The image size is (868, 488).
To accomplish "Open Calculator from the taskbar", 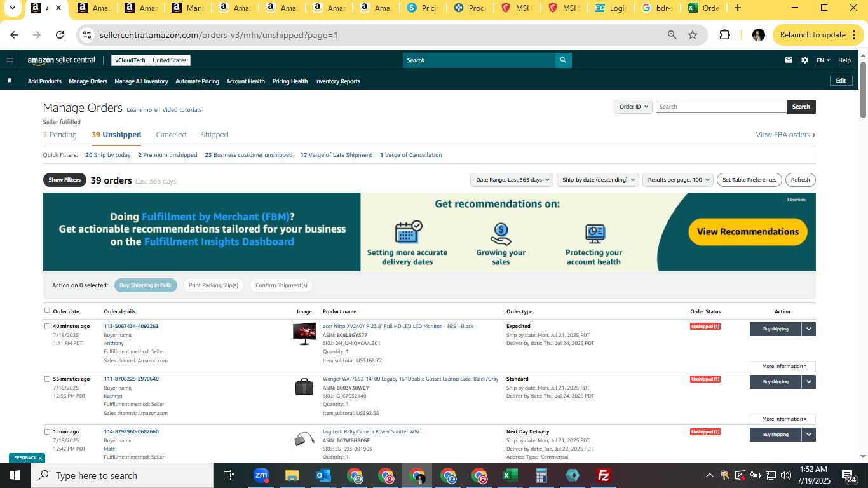I will click(x=541, y=475).
